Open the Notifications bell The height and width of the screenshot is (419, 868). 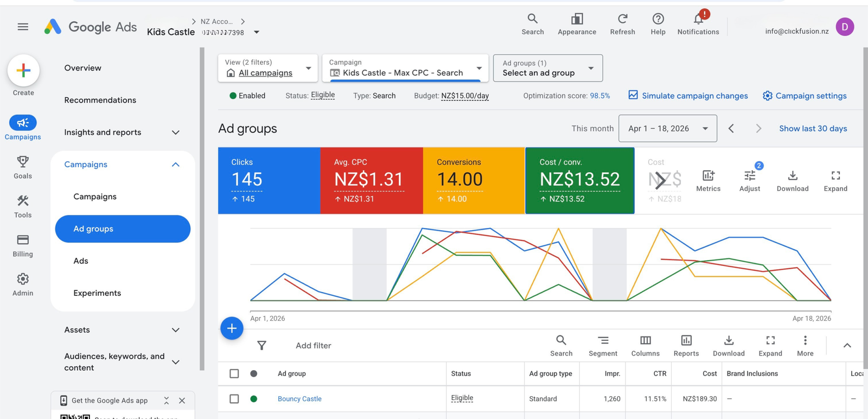point(698,24)
